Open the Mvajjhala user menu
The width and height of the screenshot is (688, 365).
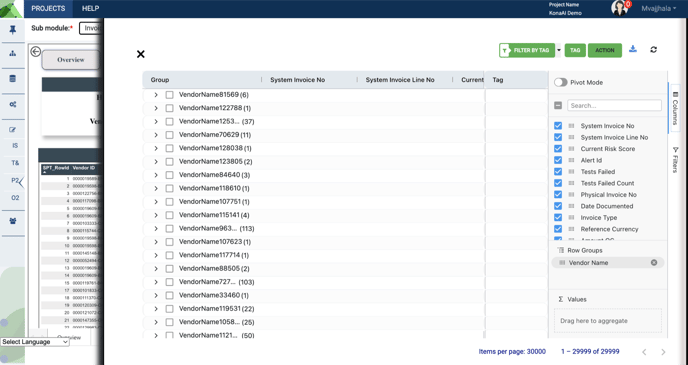[659, 8]
